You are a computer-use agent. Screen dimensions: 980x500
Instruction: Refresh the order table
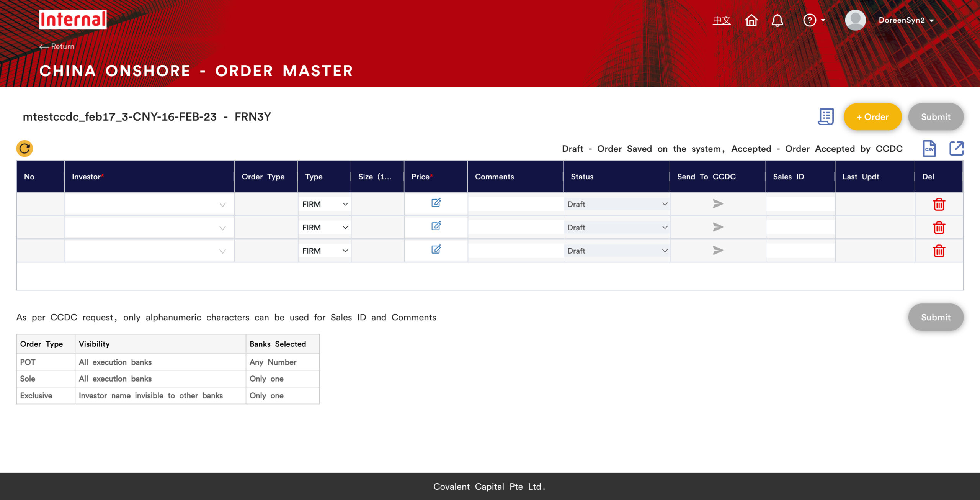click(x=24, y=148)
